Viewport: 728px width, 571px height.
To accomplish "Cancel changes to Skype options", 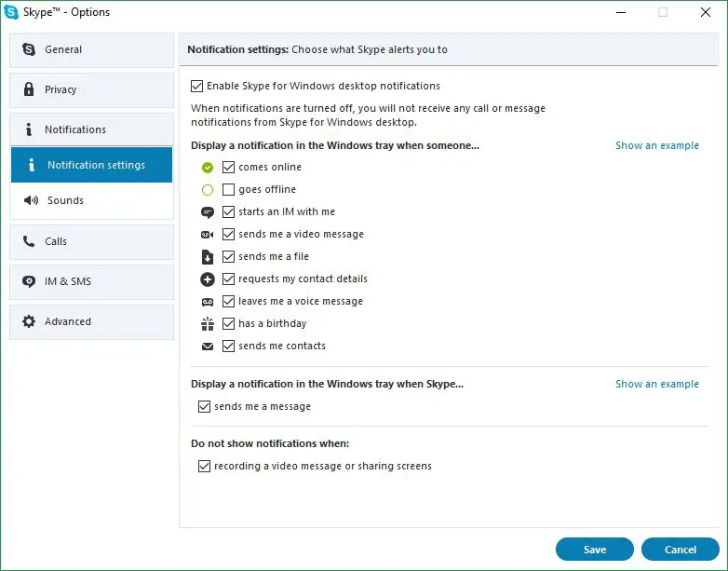I will [681, 550].
